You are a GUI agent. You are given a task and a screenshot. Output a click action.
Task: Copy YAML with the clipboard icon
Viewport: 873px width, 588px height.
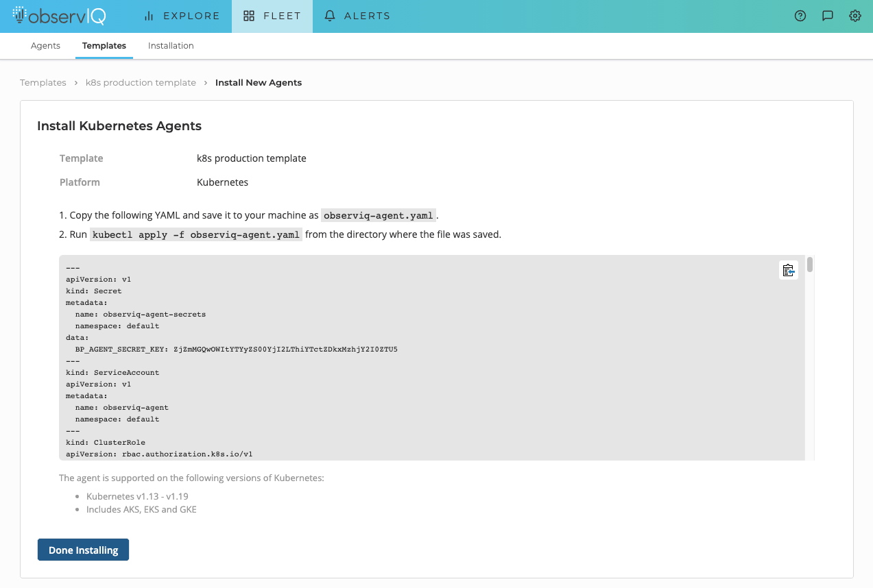point(789,270)
